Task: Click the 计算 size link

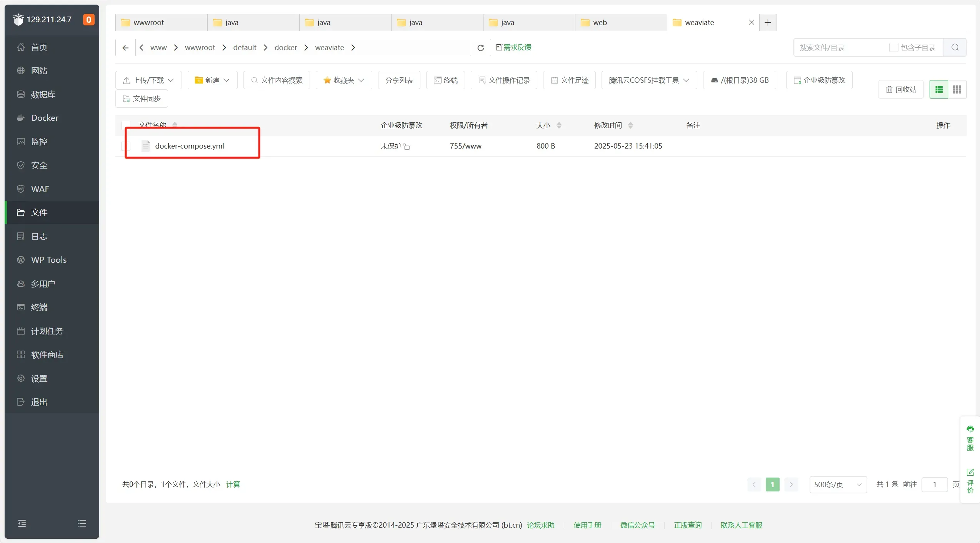Action: 233,485
